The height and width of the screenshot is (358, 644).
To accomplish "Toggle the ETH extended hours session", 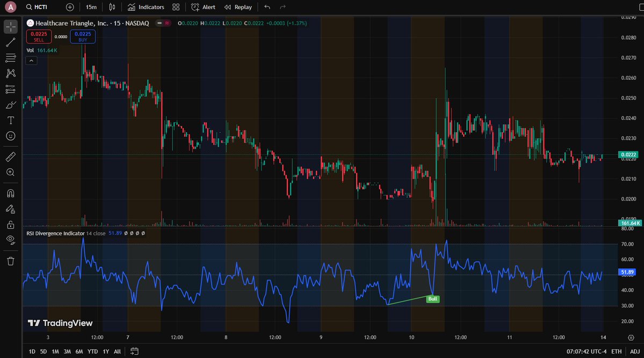I will [x=616, y=352].
